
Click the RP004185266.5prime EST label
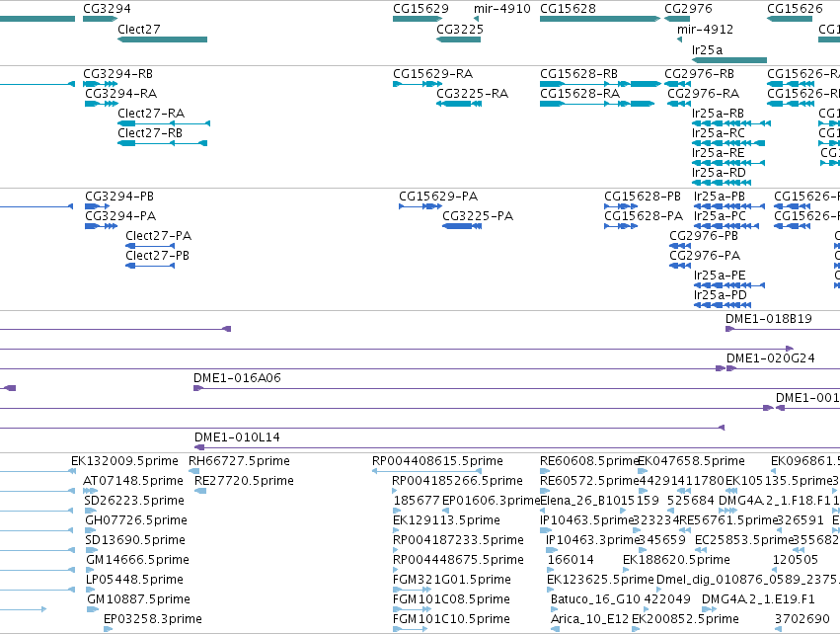click(457, 481)
